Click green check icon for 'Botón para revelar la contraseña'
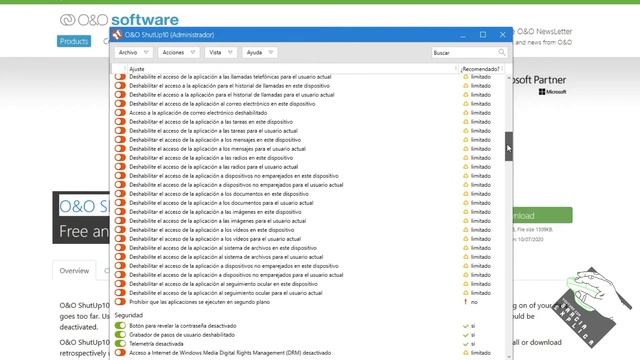Viewport: 640px width, 360px height. tap(466, 326)
